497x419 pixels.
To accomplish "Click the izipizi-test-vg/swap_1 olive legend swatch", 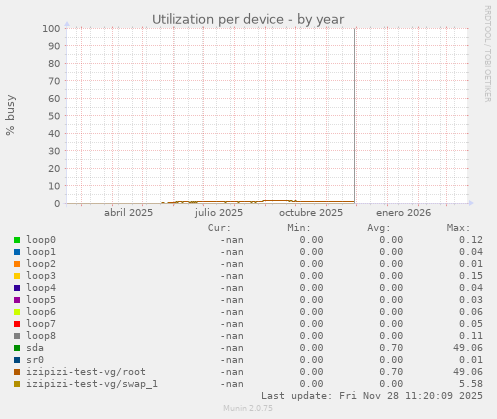I will [x=17, y=384].
